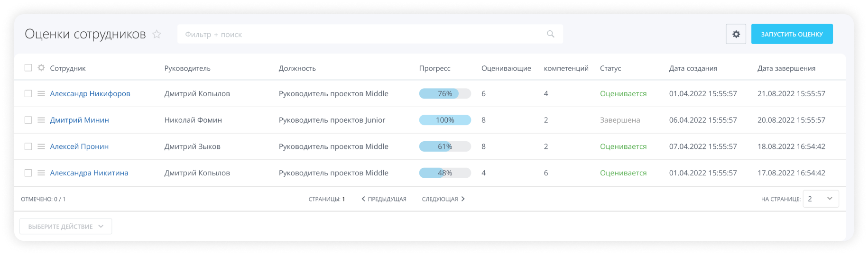This screenshot has width=868, height=255.
Task: Open row menu for Александр Никифоров
Action: coord(41,94)
